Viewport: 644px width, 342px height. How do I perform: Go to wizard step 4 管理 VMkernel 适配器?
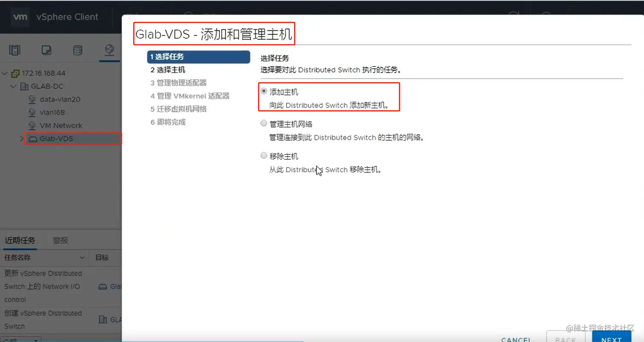(x=190, y=96)
